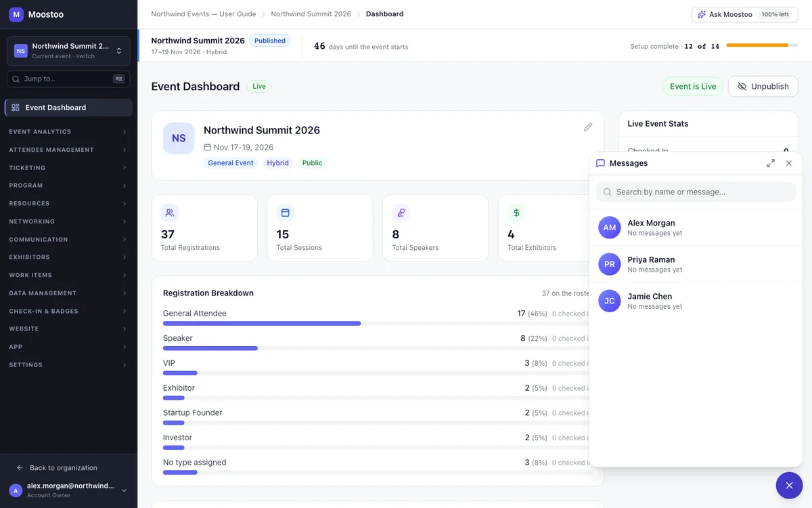Click the Total Speakers microphone icon
Image resolution: width=812 pixels, height=508 pixels.
[401, 213]
